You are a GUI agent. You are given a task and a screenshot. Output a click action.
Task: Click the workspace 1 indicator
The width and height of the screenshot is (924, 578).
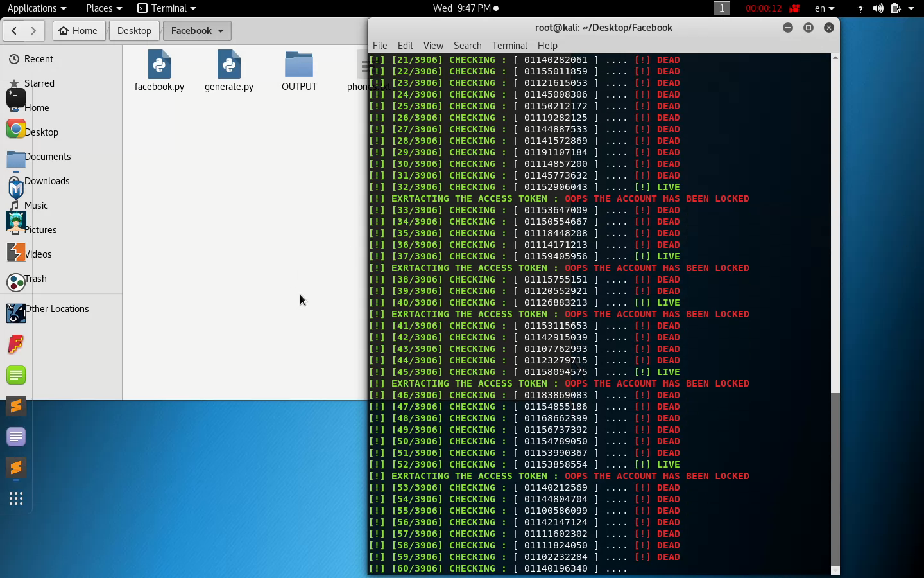[x=722, y=8]
